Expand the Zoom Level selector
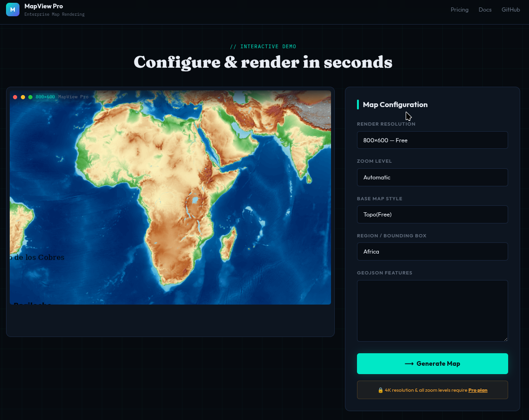The width and height of the screenshot is (529, 420). [432, 177]
